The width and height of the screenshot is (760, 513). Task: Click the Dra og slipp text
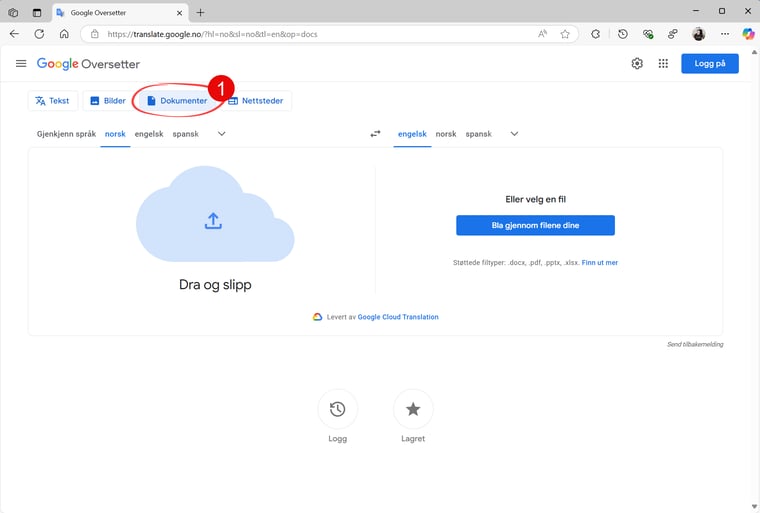215,285
